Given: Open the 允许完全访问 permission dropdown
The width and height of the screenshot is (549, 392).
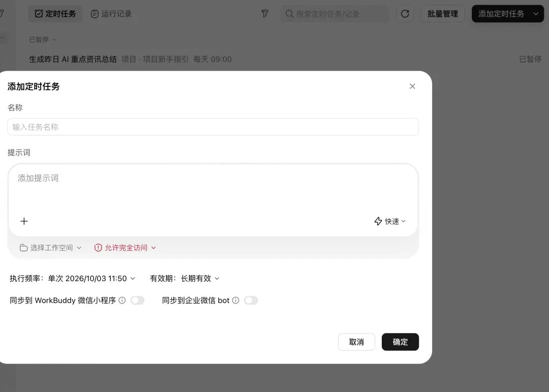Looking at the screenshot, I should point(125,248).
